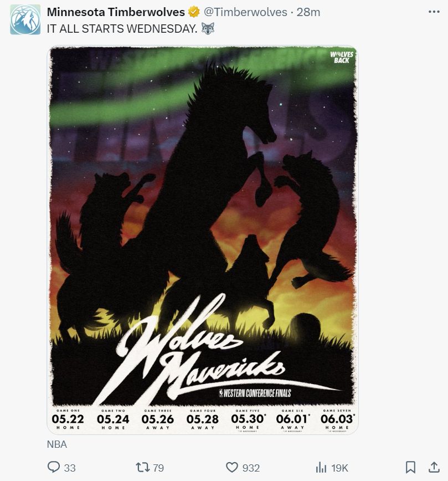Click the 33 replies count
This screenshot has height=481, width=448.
[x=70, y=468]
